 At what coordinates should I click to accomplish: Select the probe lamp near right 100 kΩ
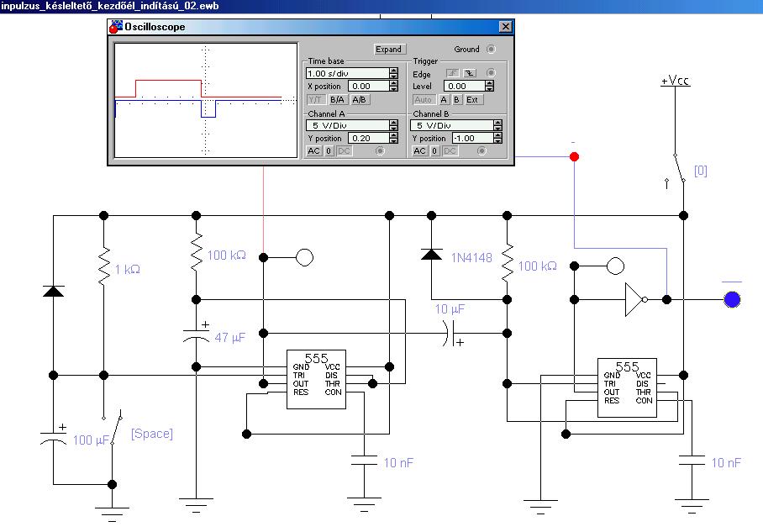(615, 266)
